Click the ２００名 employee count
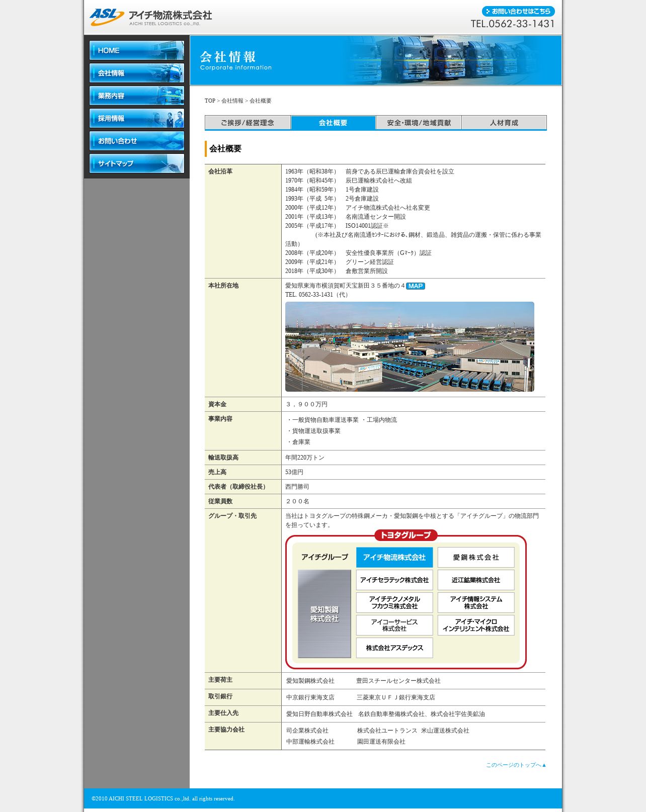 tap(297, 501)
